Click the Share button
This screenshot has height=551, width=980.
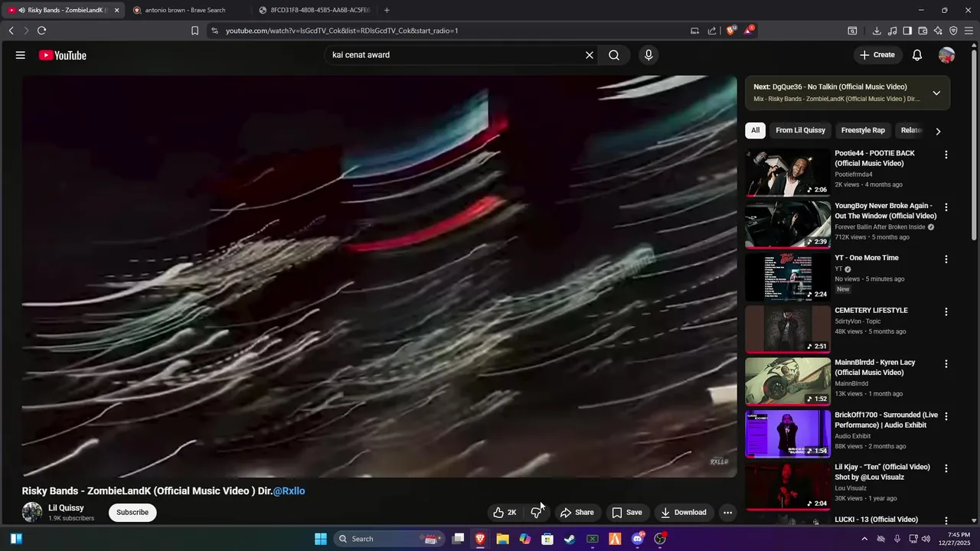(577, 513)
